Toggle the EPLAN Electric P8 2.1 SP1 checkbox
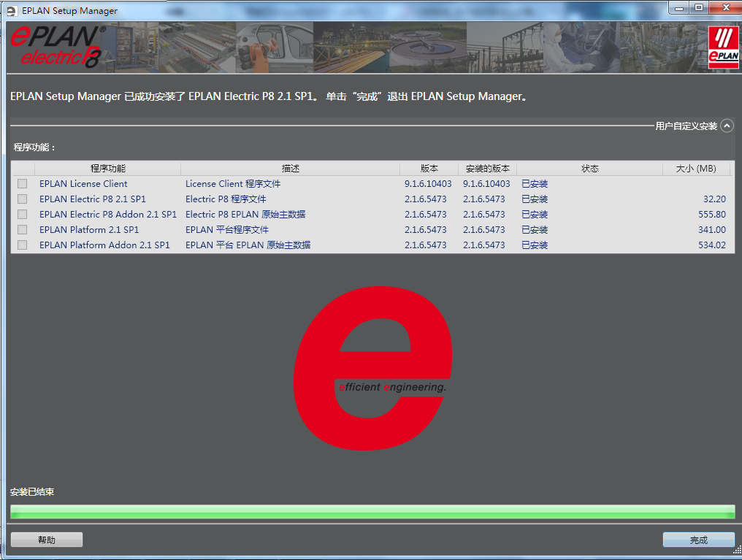Viewport: 742px width, 560px height. point(23,199)
